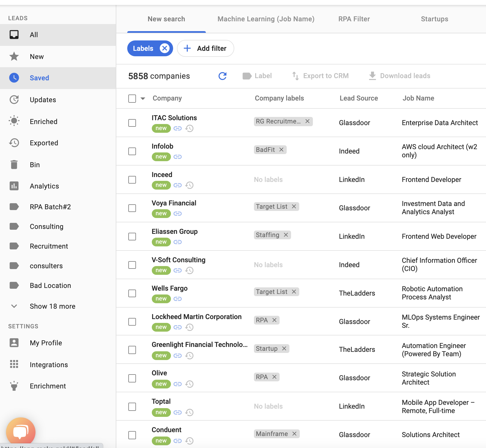
Task: Select the Eliassen Group row checkbox
Action: (132, 237)
